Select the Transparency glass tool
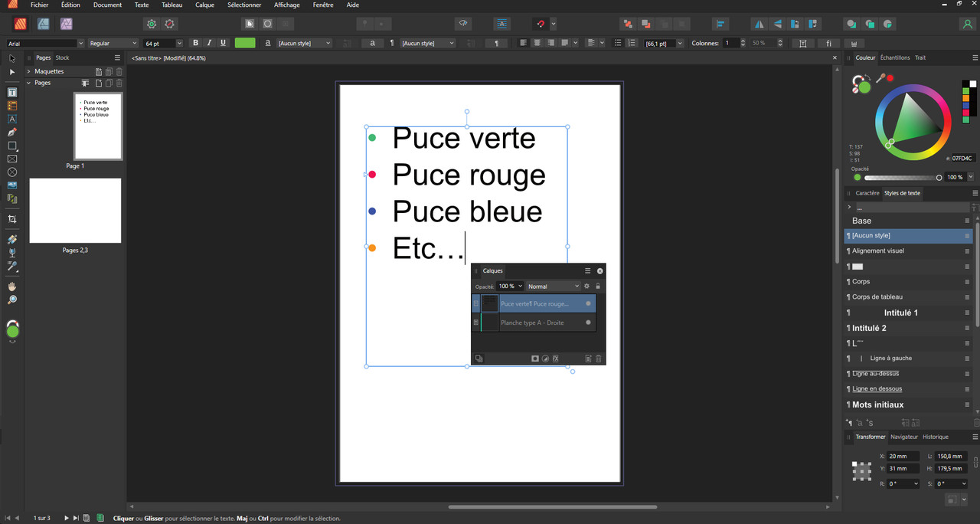 tap(12, 253)
